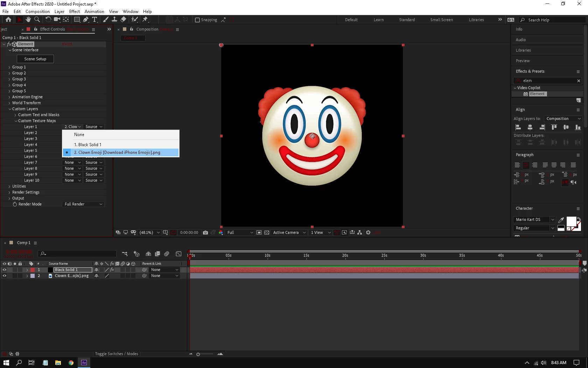The width and height of the screenshot is (588, 368).
Task: Open the Animation menu
Action: point(94,12)
